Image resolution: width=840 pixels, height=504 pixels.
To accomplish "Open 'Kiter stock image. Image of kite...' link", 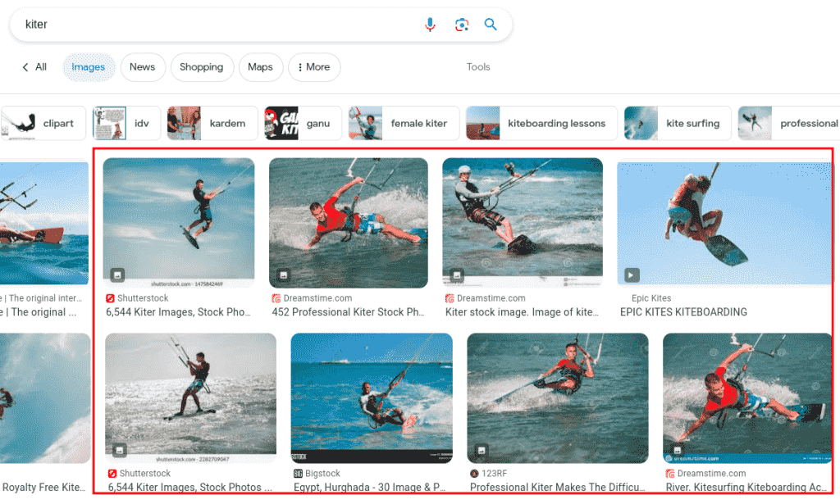I will [x=522, y=312].
